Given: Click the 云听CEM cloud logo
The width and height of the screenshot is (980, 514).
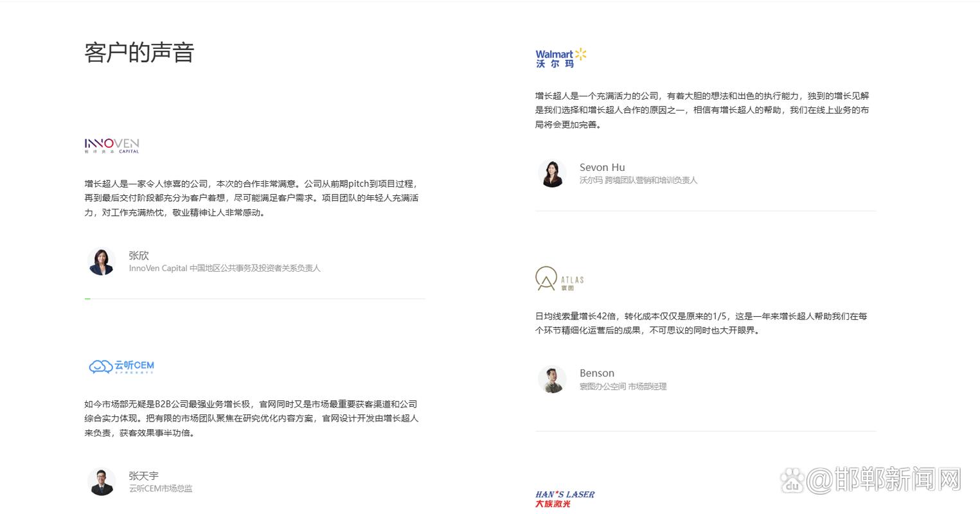Looking at the screenshot, I should 121,366.
